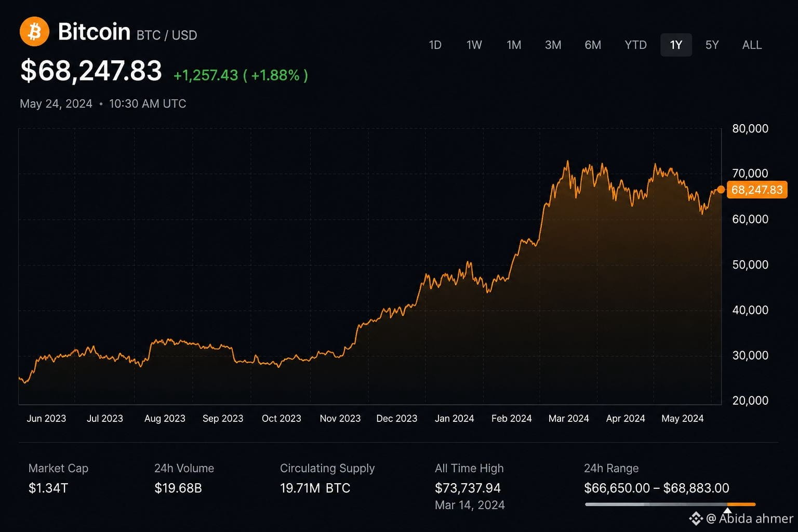This screenshot has width=798, height=532.
Task: Switch to the 1W time range
Action: 474,45
